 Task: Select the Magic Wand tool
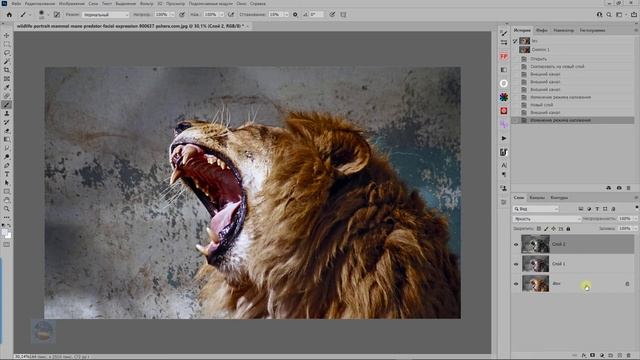[7, 61]
